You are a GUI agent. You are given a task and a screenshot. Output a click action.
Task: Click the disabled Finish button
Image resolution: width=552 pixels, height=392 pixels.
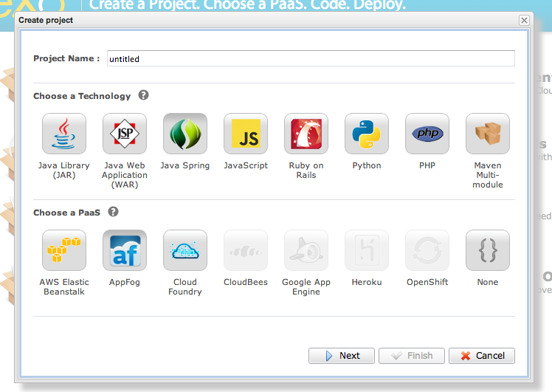[x=412, y=356]
